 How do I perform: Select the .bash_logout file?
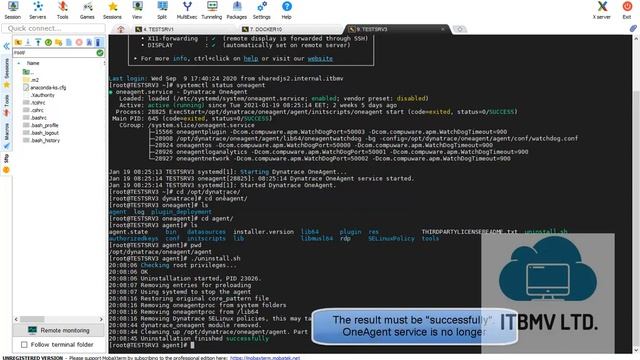click(x=41, y=133)
